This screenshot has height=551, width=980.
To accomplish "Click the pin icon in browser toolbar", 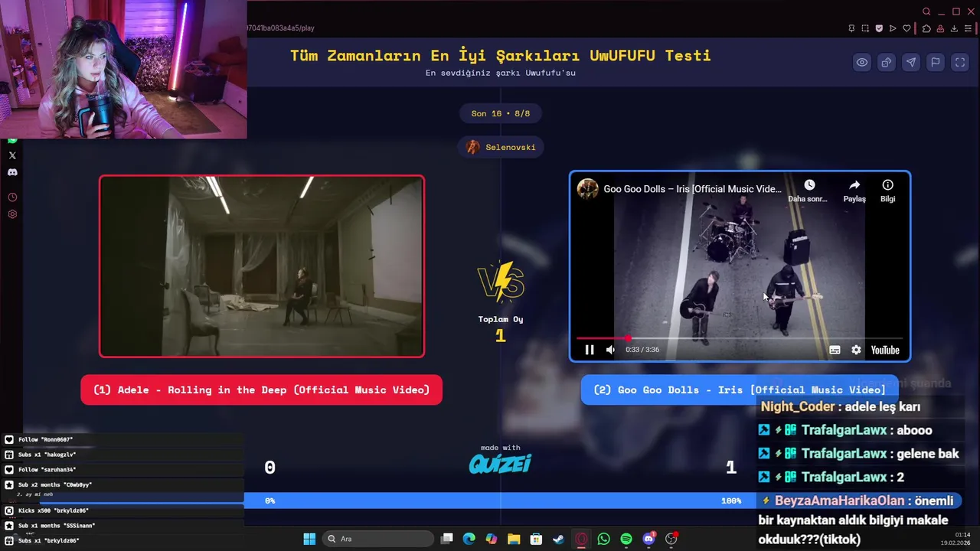I will (x=851, y=28).
